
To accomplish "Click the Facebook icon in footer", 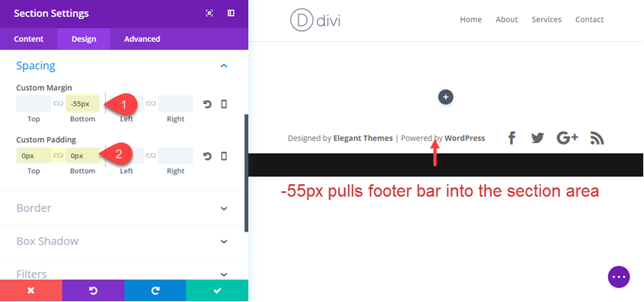I will 512,138.
